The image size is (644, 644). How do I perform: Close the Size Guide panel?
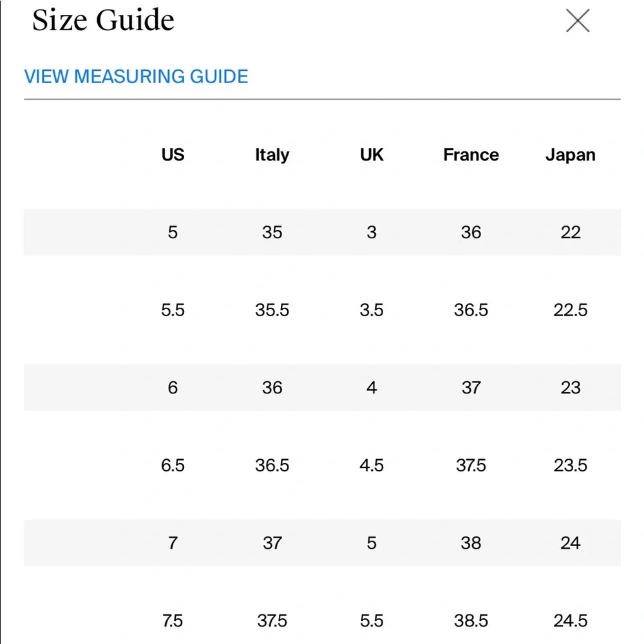tap(577, 21)
